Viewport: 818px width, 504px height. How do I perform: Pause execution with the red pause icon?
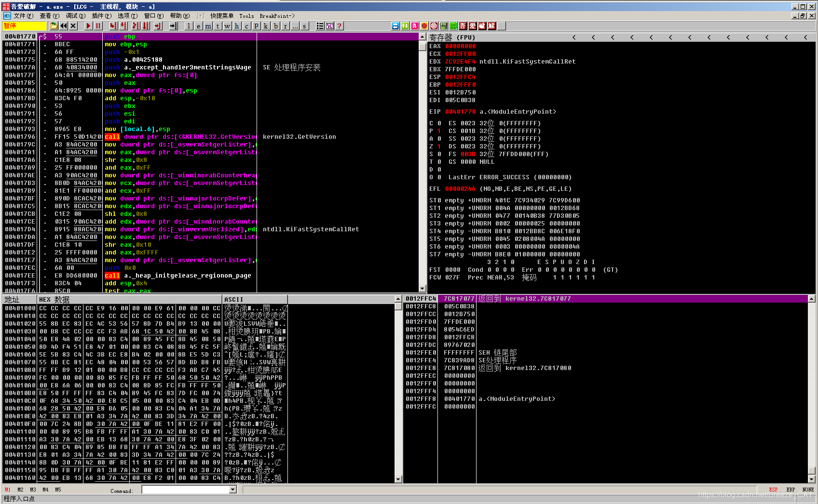point(98,26)
